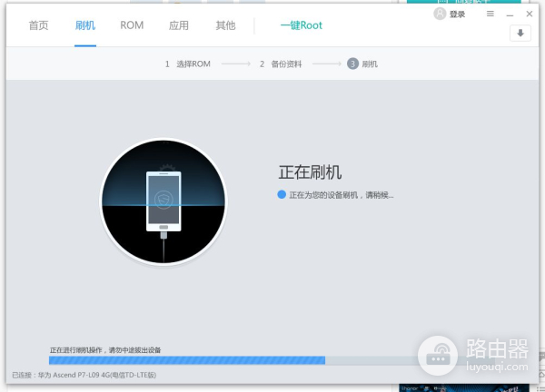Click the user avatar icon

click(x=440, y=14)
